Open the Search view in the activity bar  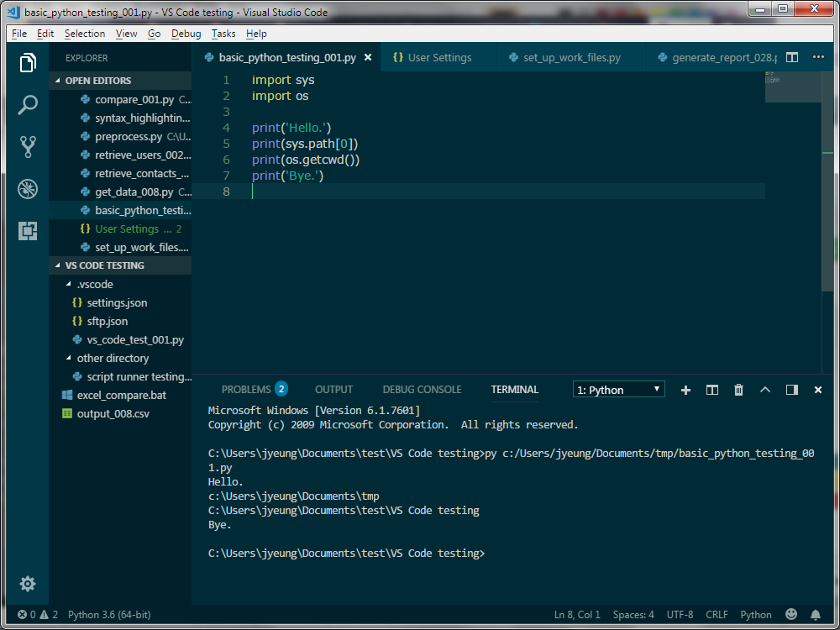pyautogui.click(x=28, y=104)
